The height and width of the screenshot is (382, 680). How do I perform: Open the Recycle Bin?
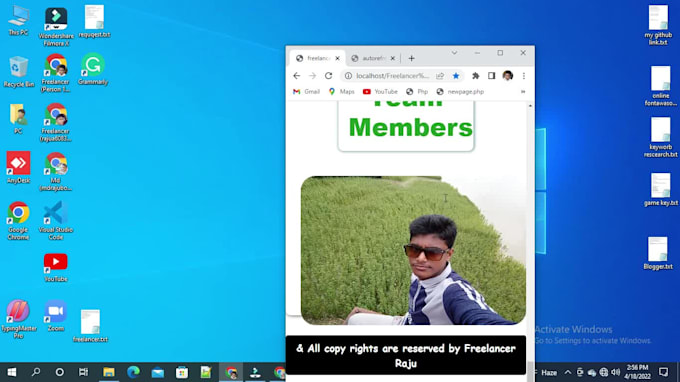point(19,72)
